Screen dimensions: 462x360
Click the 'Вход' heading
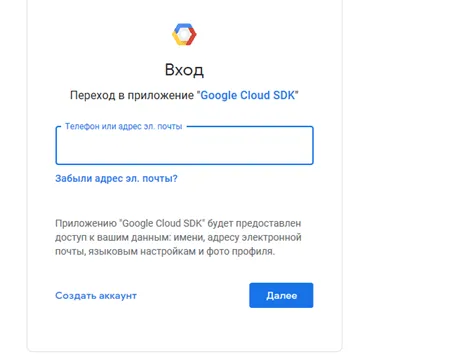point(184,70)
